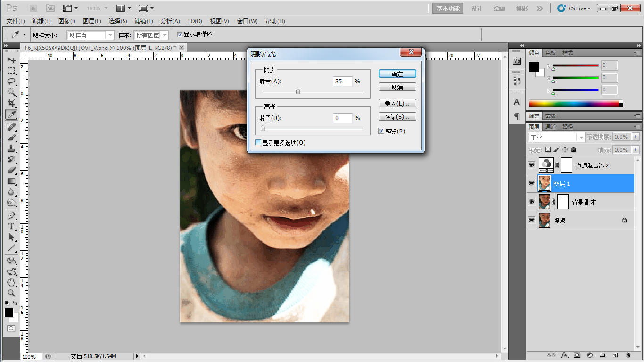Click 取消 in the 阴影/高光 dialog
644x362 pixels.
pyautogui.click(x=397, y=87)
